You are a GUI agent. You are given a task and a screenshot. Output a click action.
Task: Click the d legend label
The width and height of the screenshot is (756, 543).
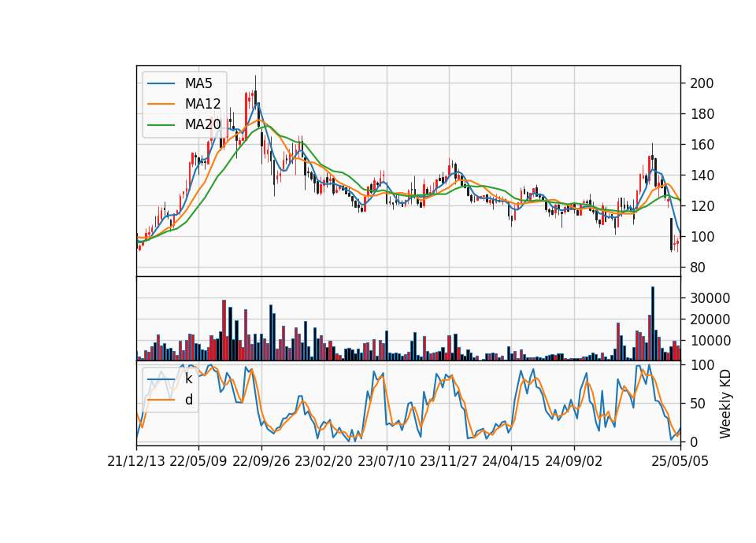coord(188,400)
